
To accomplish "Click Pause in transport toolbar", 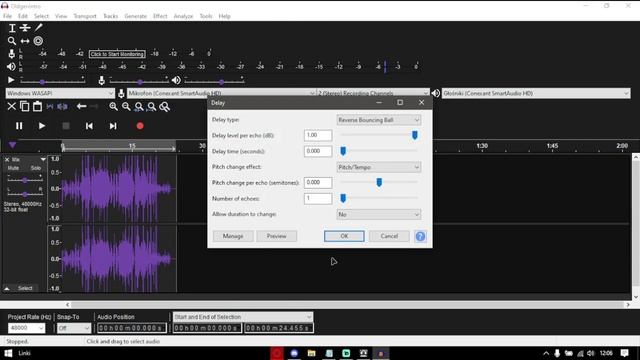I will pos(19,126).
